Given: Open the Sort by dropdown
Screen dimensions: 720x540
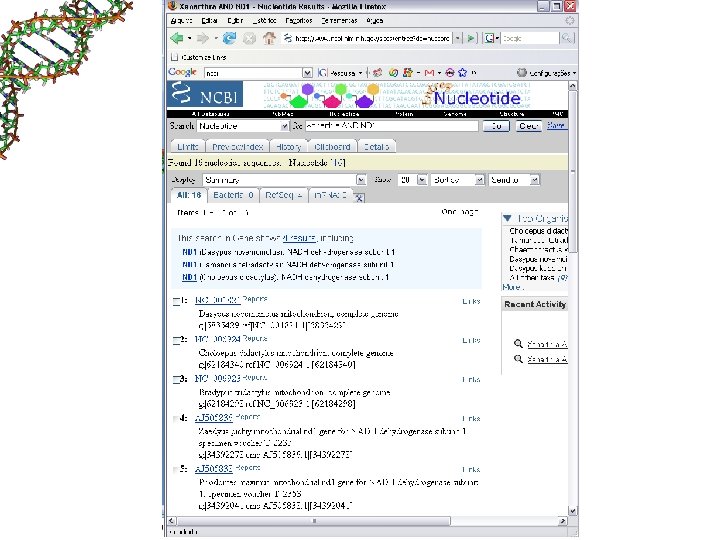Looking at the screenshot, I should (458, 180).
